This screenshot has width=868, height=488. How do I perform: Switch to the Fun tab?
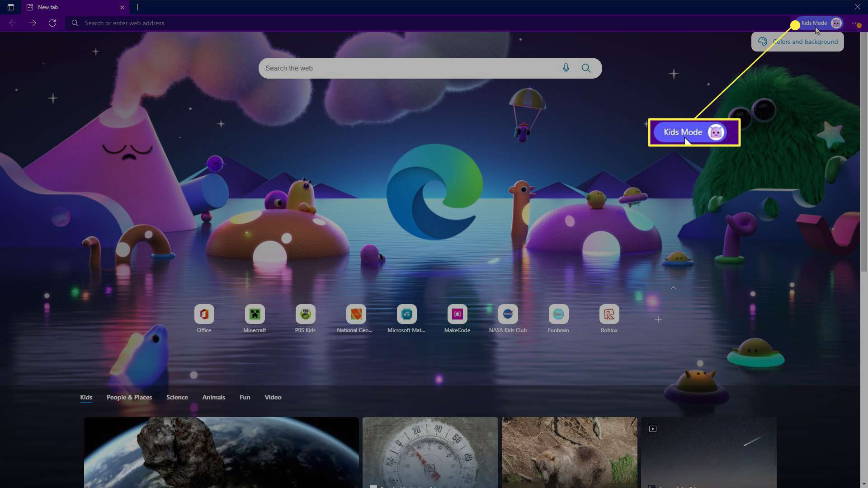245,397
